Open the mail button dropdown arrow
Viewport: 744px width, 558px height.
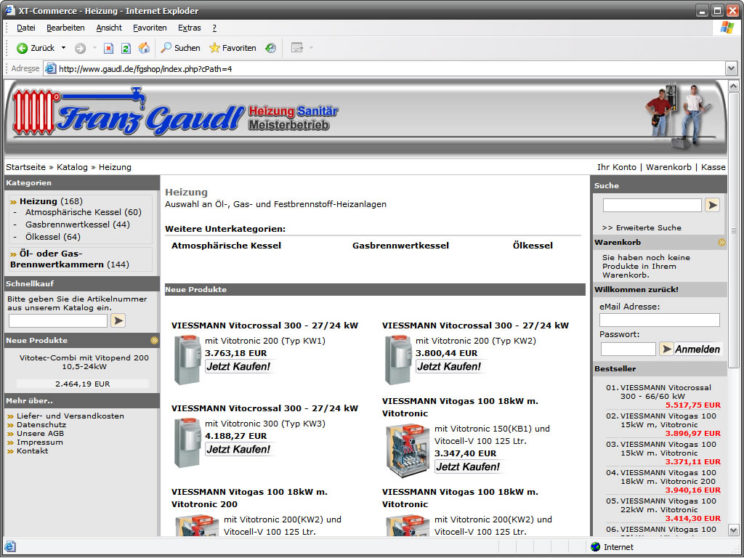pyautogui.click(x=311, y=48)
